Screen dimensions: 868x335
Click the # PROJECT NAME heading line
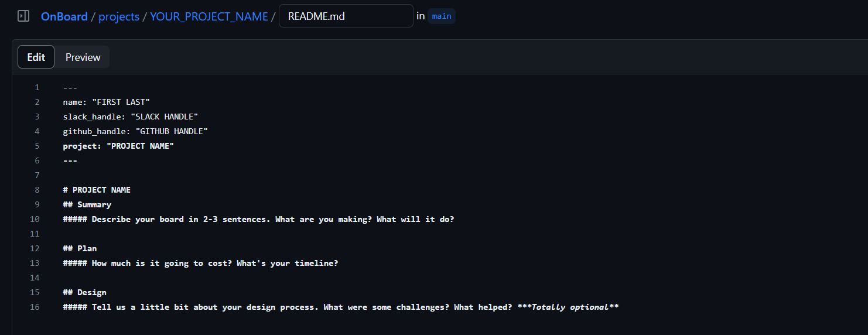pos(97,190)
